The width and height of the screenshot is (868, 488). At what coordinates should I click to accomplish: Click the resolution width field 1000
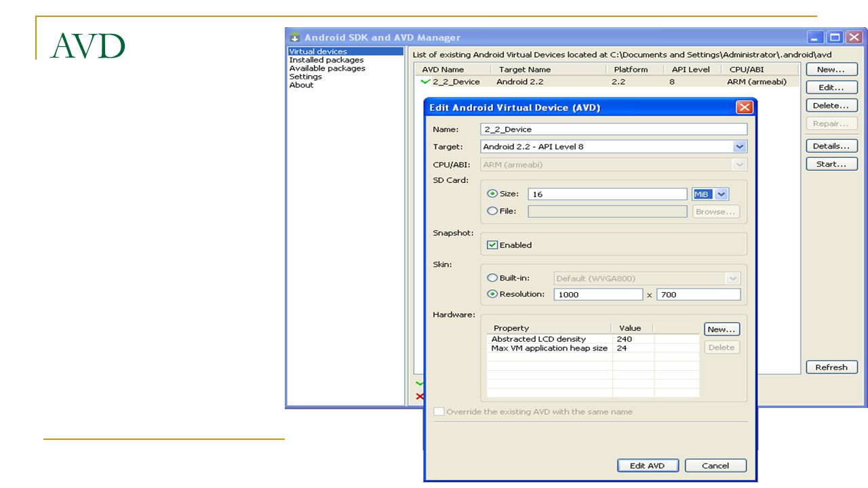598,295
